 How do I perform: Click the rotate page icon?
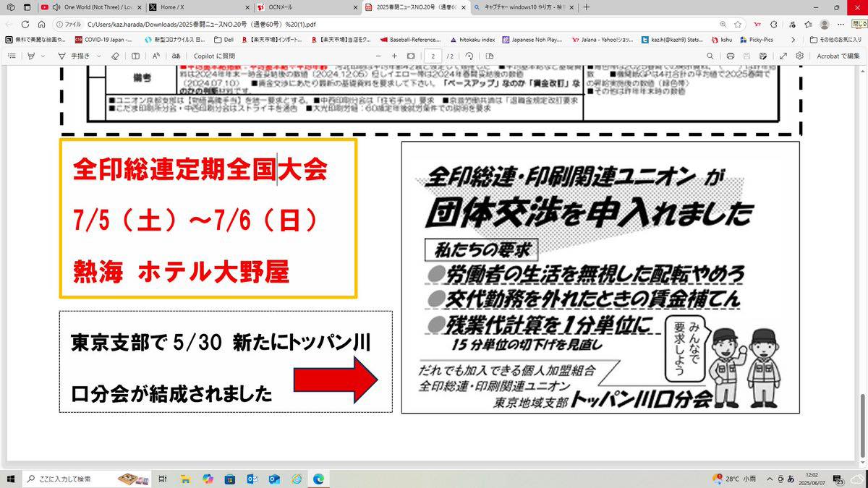469,56
